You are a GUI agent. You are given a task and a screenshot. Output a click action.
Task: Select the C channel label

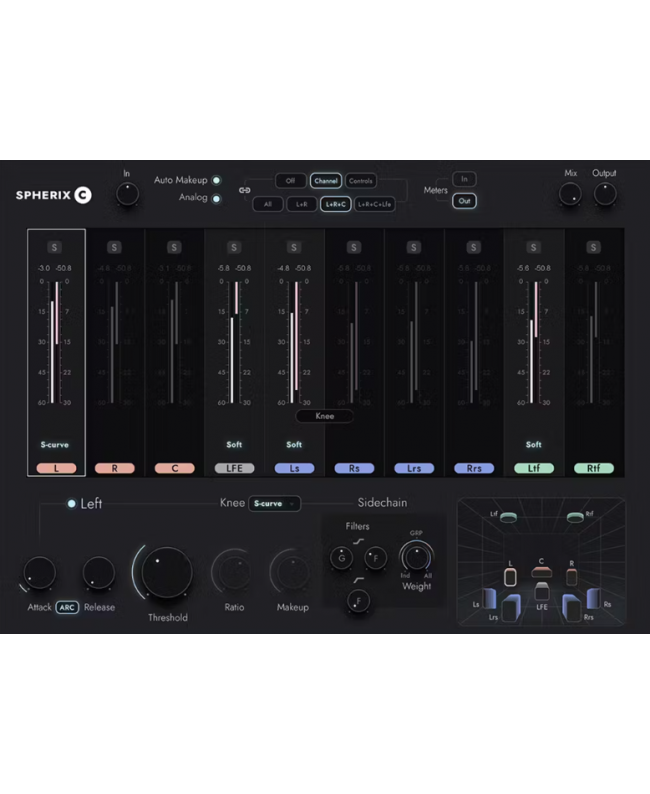(x=175, y=468)
